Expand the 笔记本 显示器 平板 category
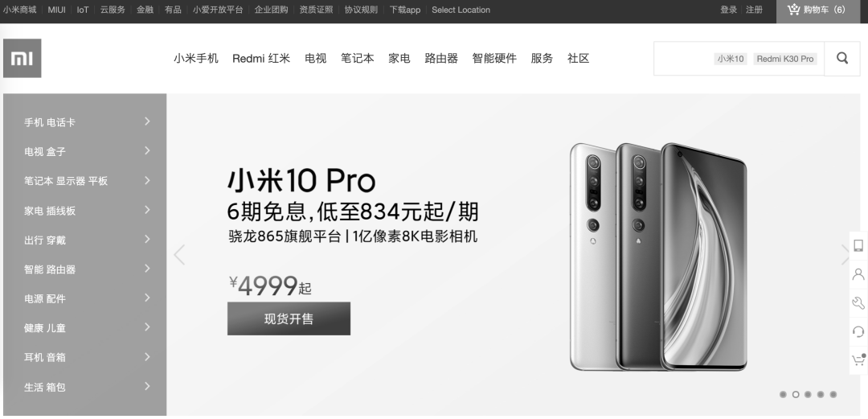The width and height of the screenshot is (868, 419). coord(84,181)
